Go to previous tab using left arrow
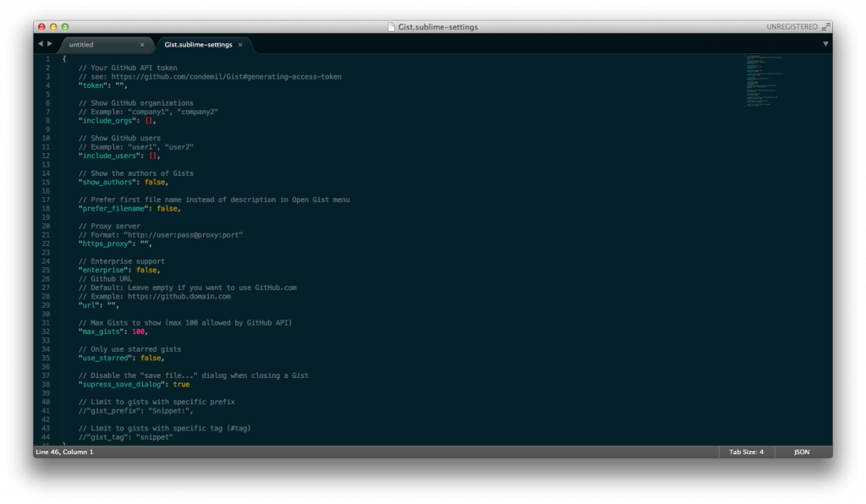 [x=41, y=44]
